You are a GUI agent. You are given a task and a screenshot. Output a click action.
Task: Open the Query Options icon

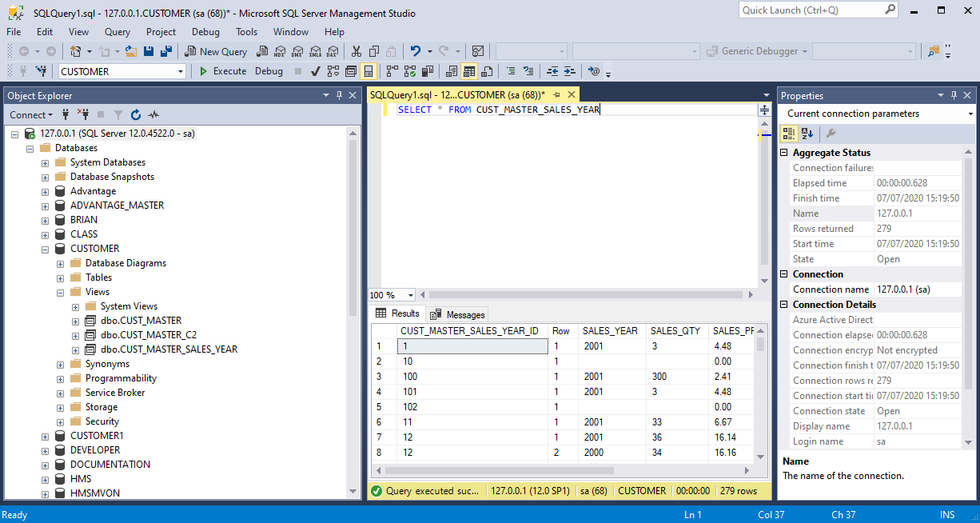click(350, 71)
